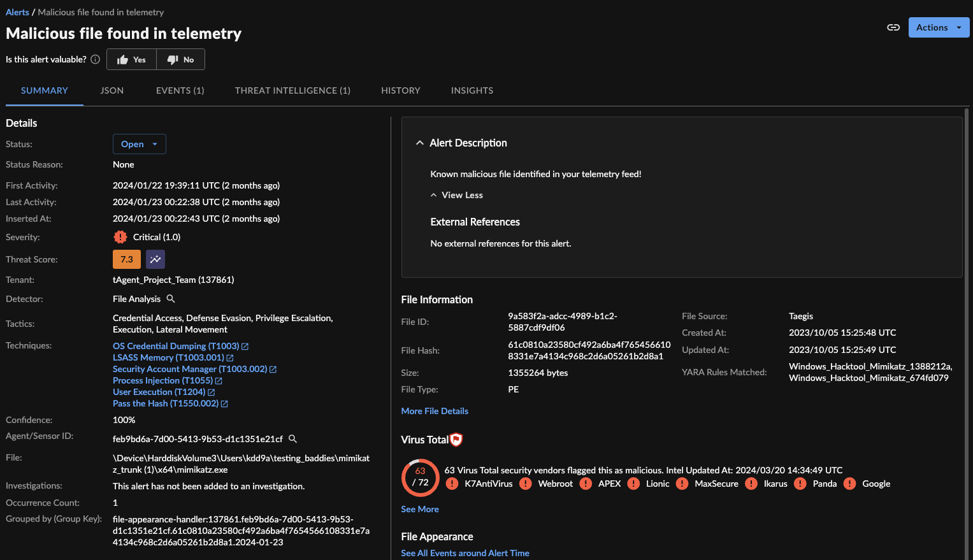Open the HISTORY tab
This screenshot has height=560, width=973.
point(401,90)
